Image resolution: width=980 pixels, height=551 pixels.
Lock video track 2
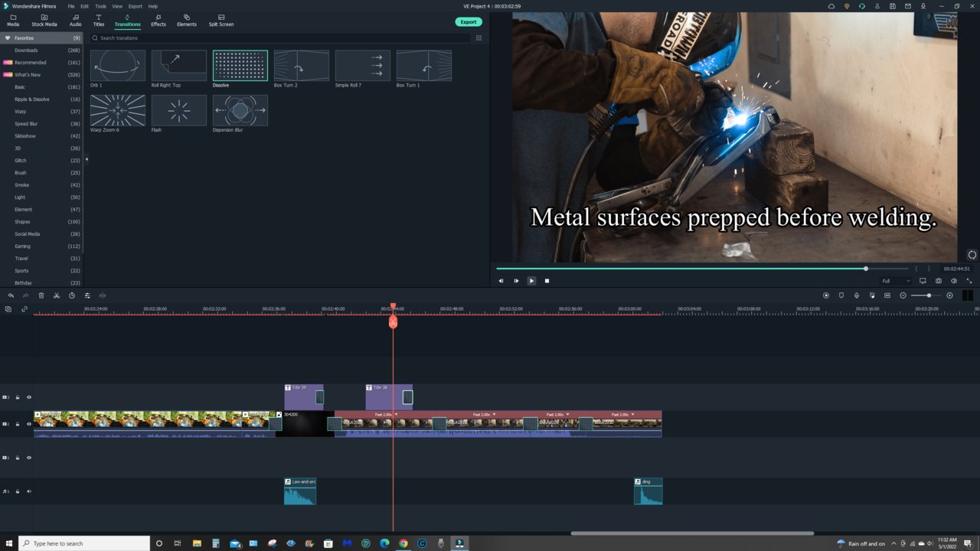(18, 424)
